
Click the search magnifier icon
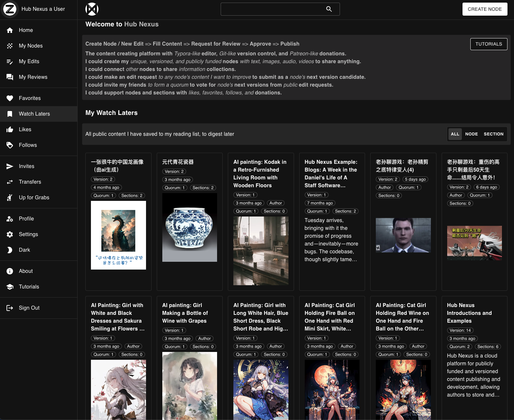[329, 9]
